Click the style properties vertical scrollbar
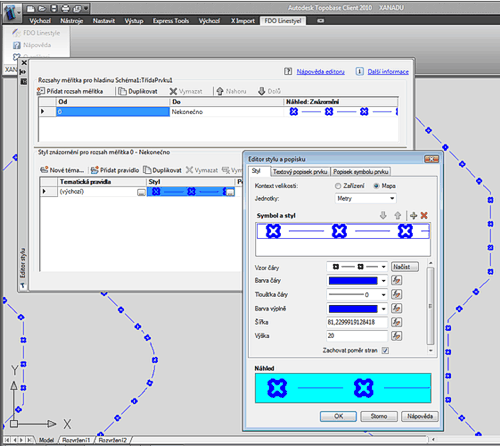Screen dimensions: 500x446 tap(430, 306)
